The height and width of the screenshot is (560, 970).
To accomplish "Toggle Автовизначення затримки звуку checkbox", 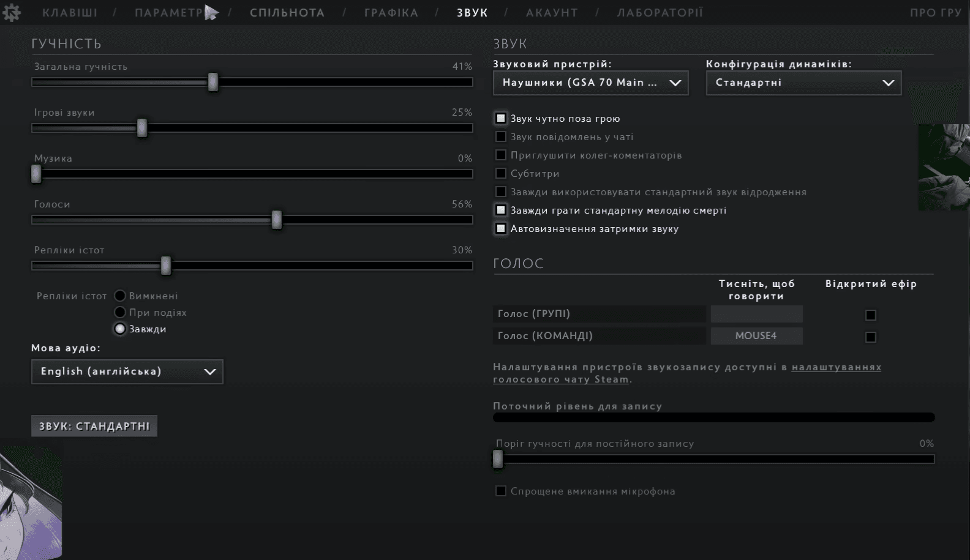I will click(x=501, y=228).
